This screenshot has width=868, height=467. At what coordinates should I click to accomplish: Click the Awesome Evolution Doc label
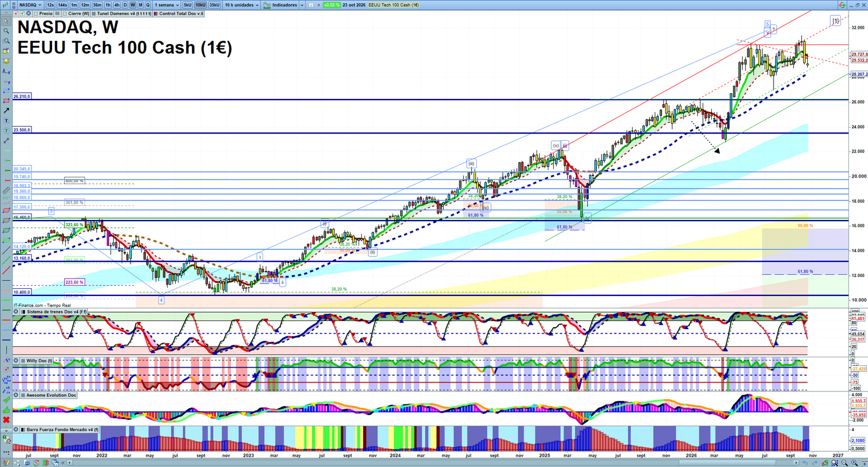coord(52,395)
